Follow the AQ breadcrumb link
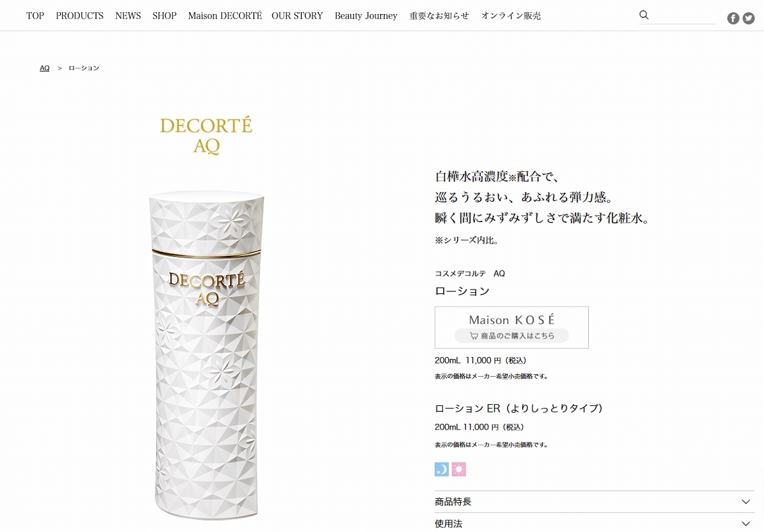The width and height of the screenshot is (764, 532). coord(45,68)
